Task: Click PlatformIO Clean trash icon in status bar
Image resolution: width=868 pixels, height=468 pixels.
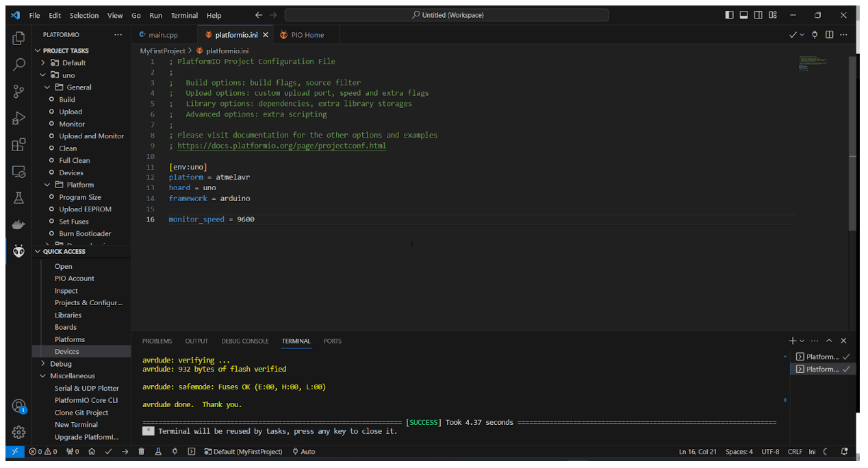Action: (x=141, y=452)
